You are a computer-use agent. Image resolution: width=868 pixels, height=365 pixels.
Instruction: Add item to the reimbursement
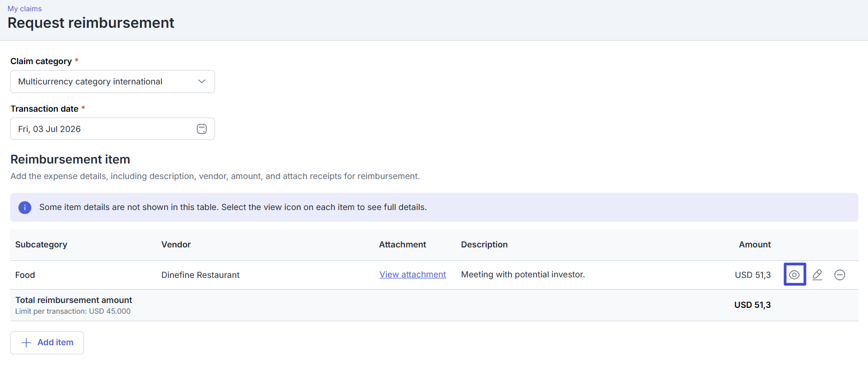pos(47,343)
